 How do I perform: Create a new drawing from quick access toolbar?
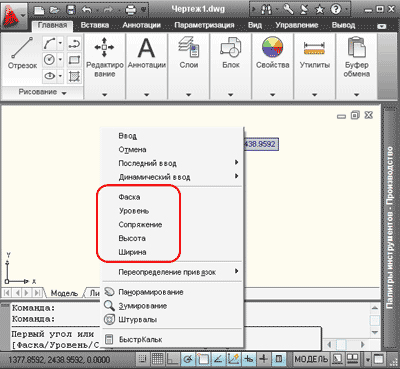[39, 10]
